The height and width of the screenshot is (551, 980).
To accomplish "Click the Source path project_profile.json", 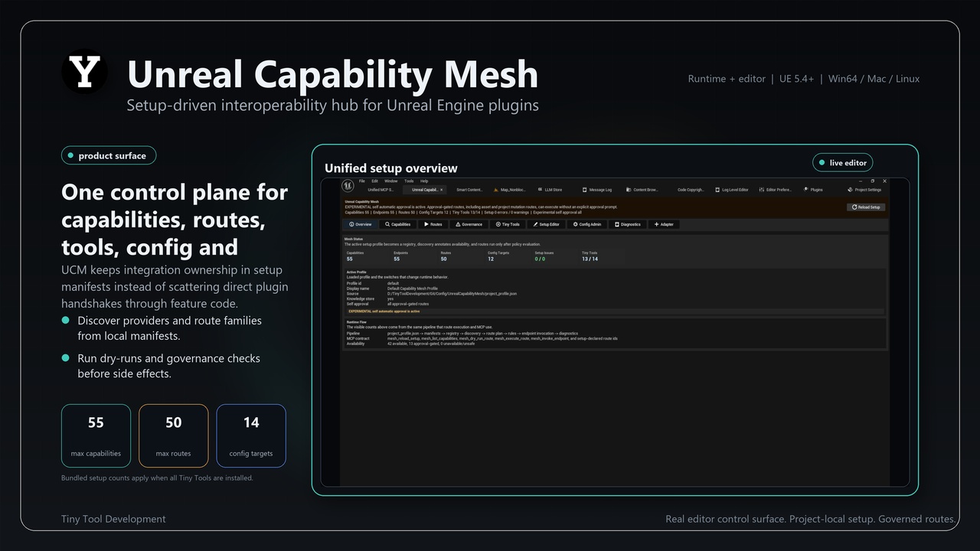I will coord(452,293).
